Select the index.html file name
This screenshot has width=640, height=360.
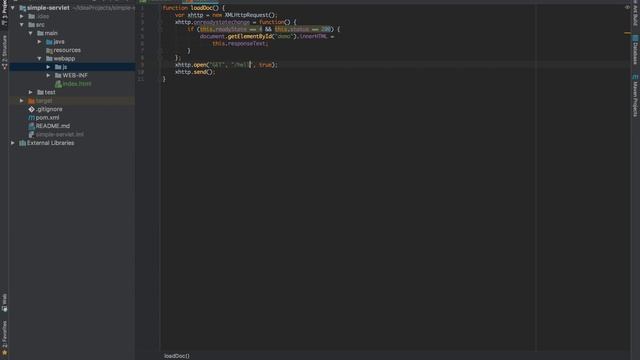[77, 84]
